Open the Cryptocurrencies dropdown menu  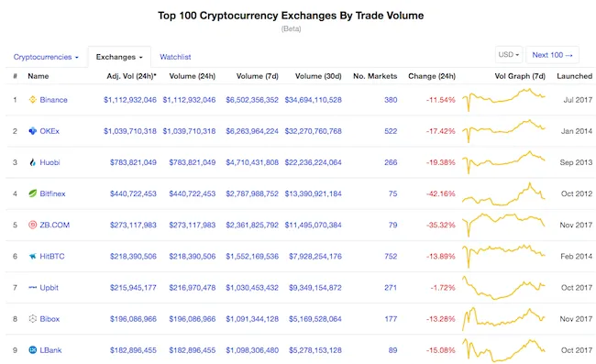[46, 57]
